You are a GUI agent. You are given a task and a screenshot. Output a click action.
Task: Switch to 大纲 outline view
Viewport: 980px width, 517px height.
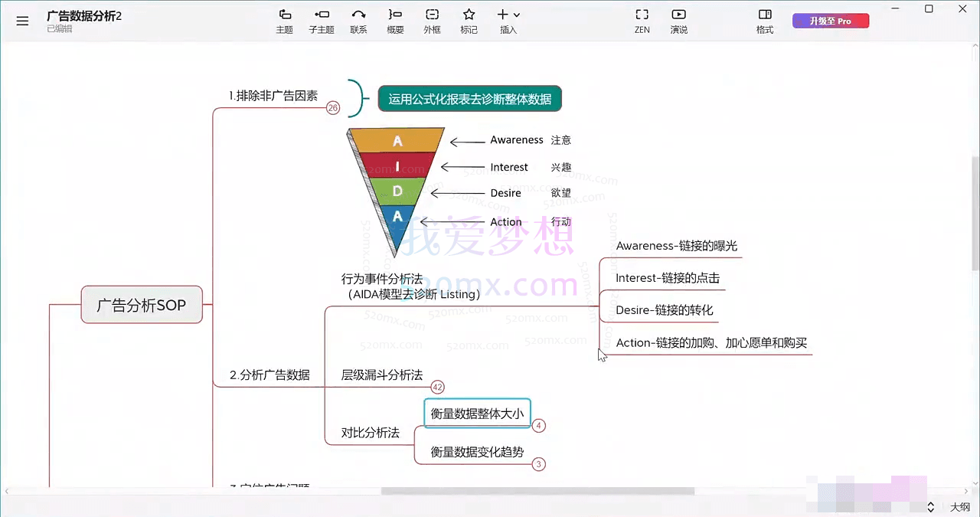pos(959,507)
